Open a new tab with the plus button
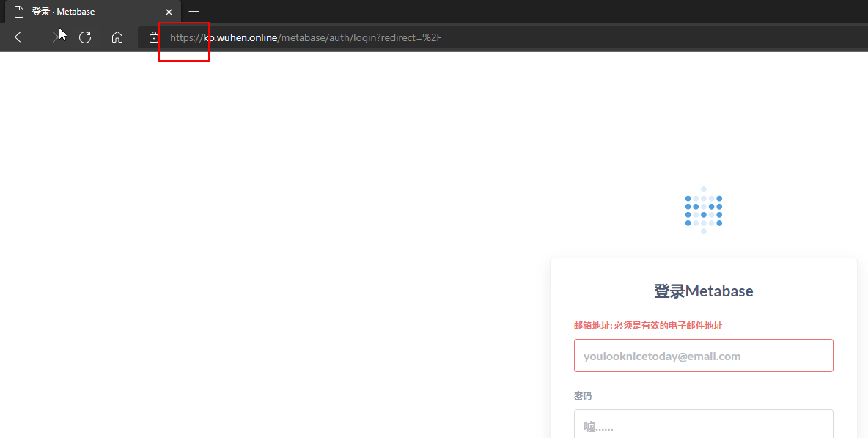This screenshot has height=438, width=868. pyautogui.click(x=194, y=12)
